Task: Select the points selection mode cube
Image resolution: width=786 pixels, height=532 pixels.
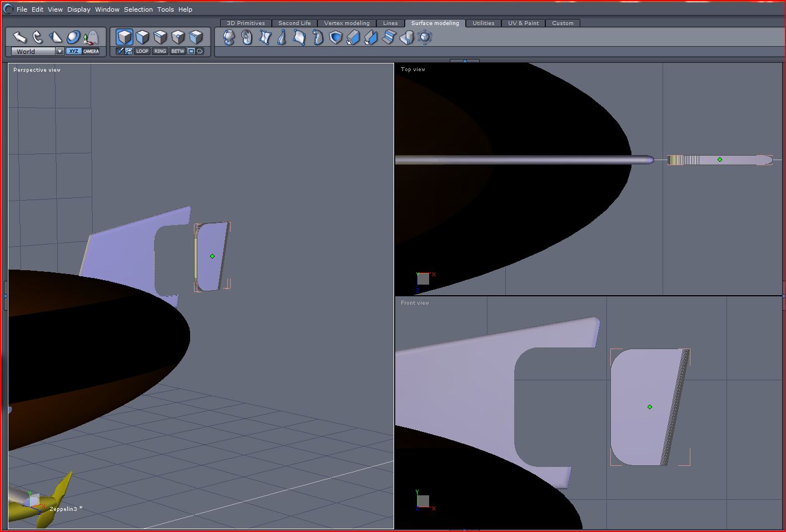Action: click(x=178, y=37)
